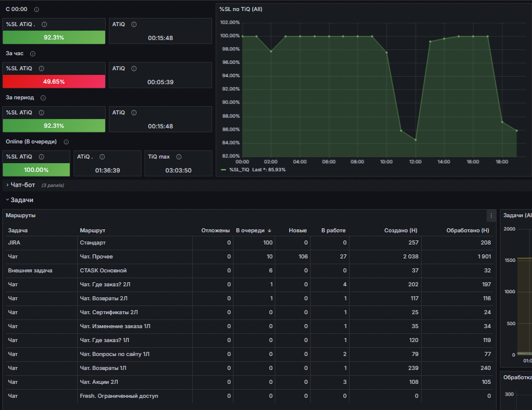Image resolution: width=532 pixels, height=410 pixels.
Task: Open %SL по TiQ (All) panel title
Action: click(x=241, y=9)
